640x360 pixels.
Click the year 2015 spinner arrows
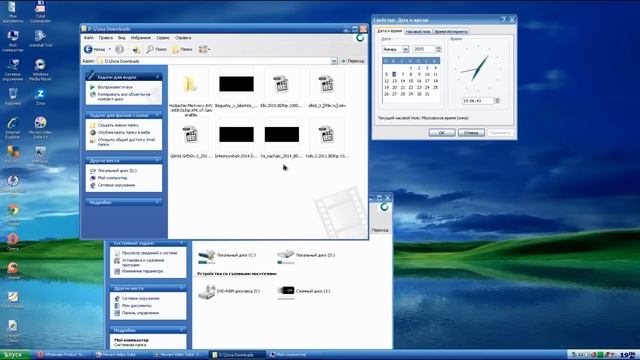click(x=439, y=49)
